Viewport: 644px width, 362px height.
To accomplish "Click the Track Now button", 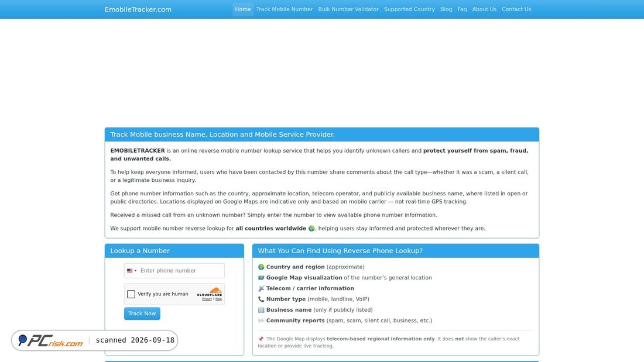I will click(x=142, y=313).
